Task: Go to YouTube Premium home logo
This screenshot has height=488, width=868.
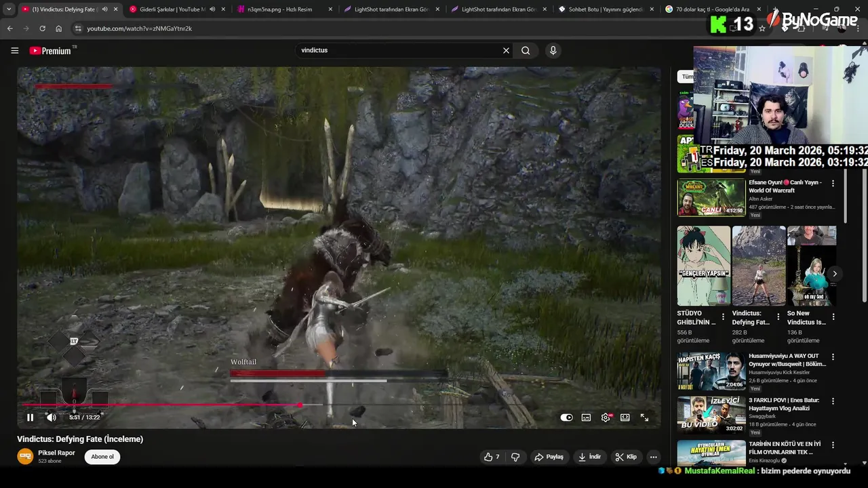Action: 52,51
